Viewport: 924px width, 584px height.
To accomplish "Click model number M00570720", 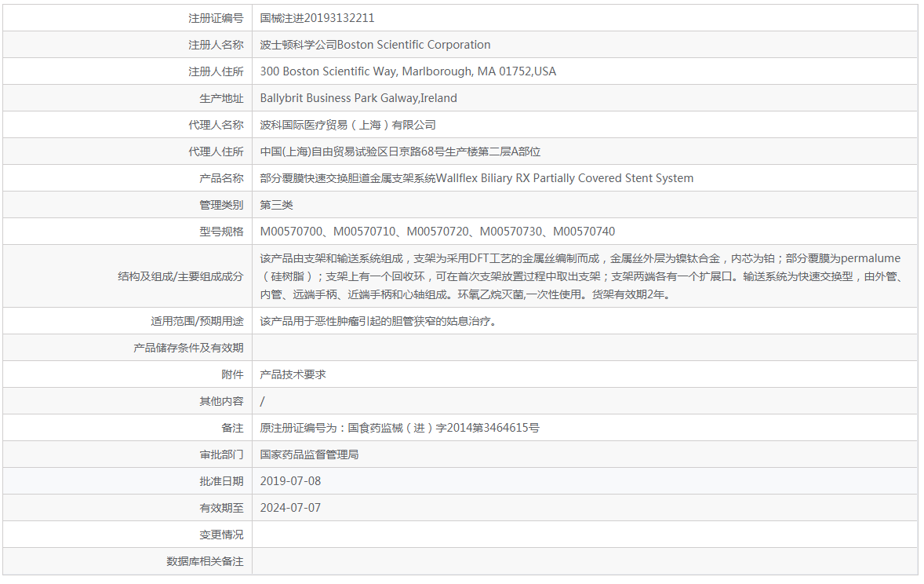I will click(438, 232).
